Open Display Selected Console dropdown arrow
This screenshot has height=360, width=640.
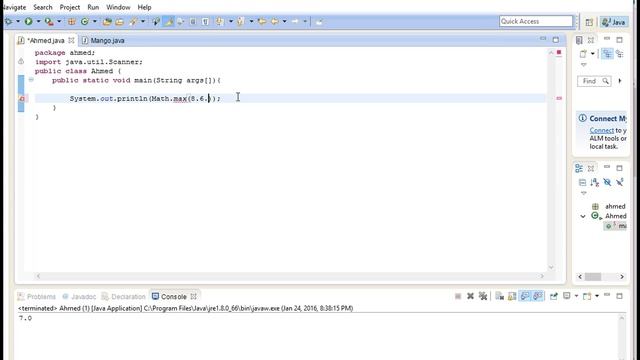pos(576,296)
